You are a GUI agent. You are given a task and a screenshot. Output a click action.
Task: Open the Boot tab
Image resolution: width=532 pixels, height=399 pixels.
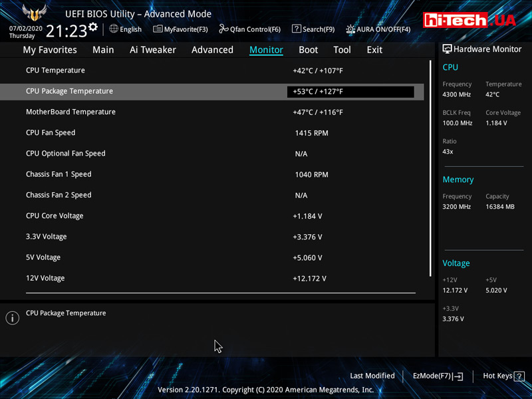click(308, 50)
